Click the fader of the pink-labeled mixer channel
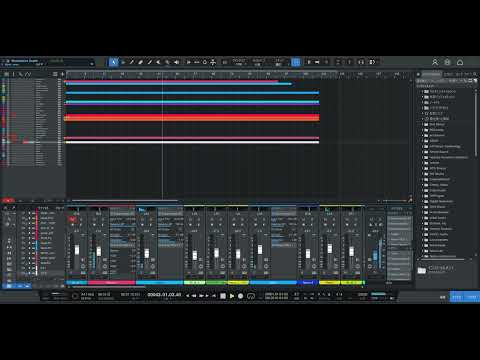 click(x=99, y=252)
